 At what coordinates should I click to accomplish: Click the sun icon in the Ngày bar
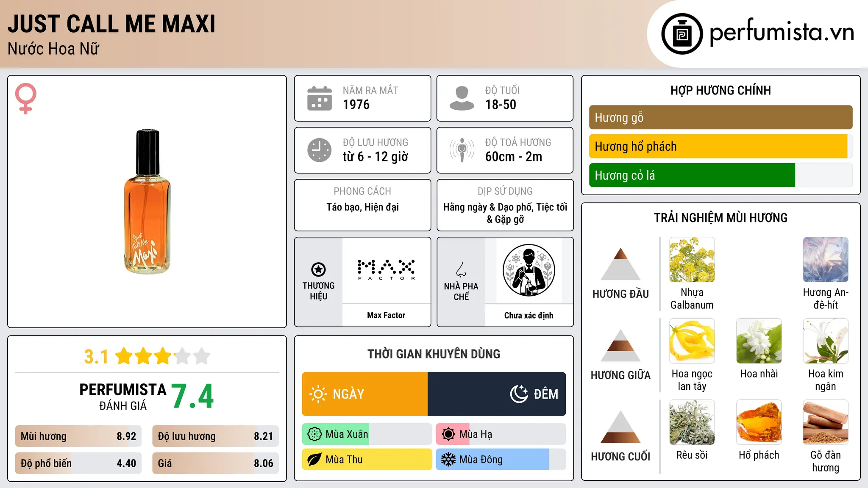[x=318, y=394]
